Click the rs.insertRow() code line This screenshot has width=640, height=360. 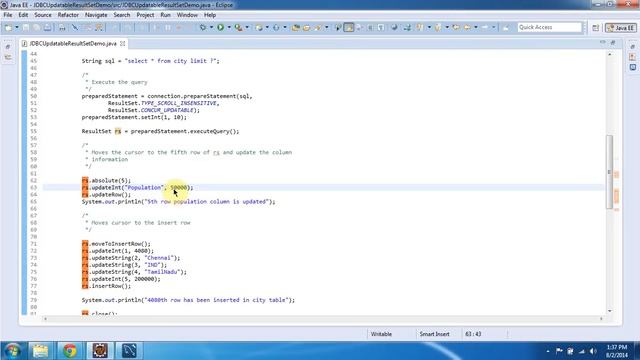click(106, 286)
